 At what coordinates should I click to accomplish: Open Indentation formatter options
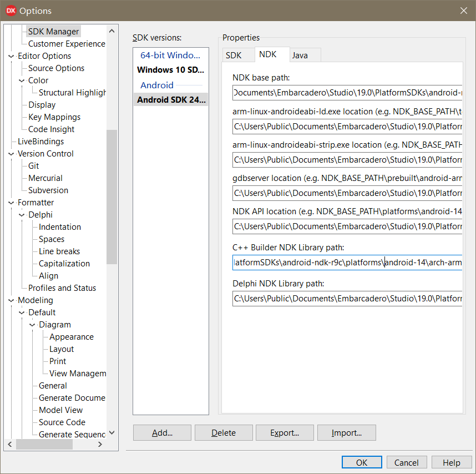pos(60,227)
